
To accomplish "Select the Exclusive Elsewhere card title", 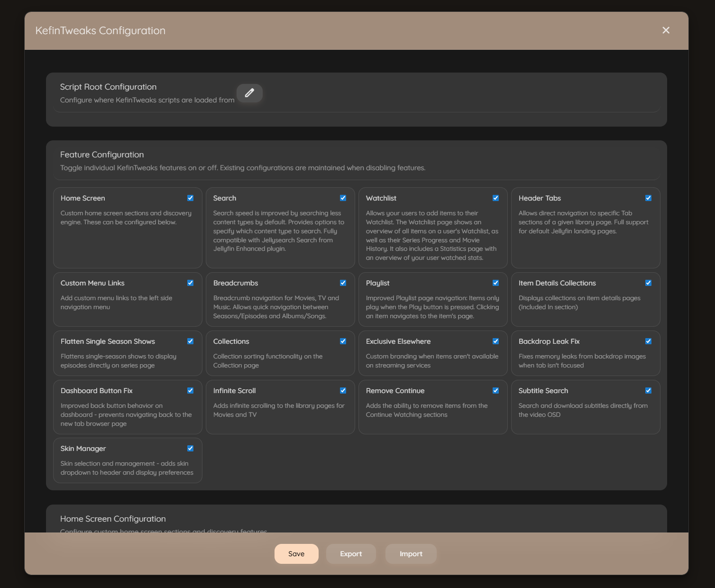I will pos(398,341).
